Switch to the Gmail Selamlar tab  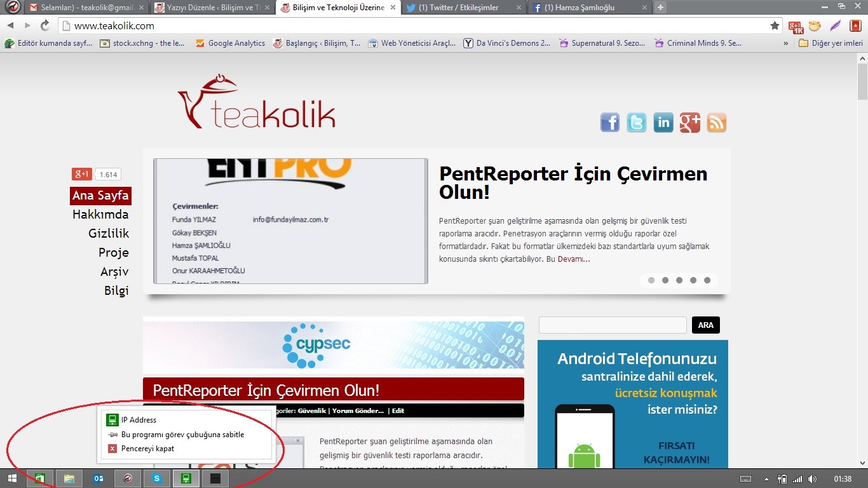(85, 8)
